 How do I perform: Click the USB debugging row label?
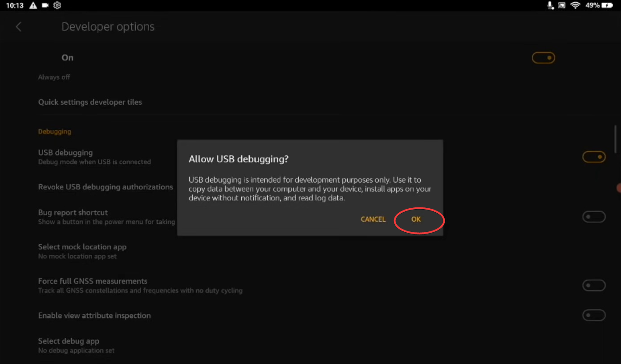click(65, 153)
